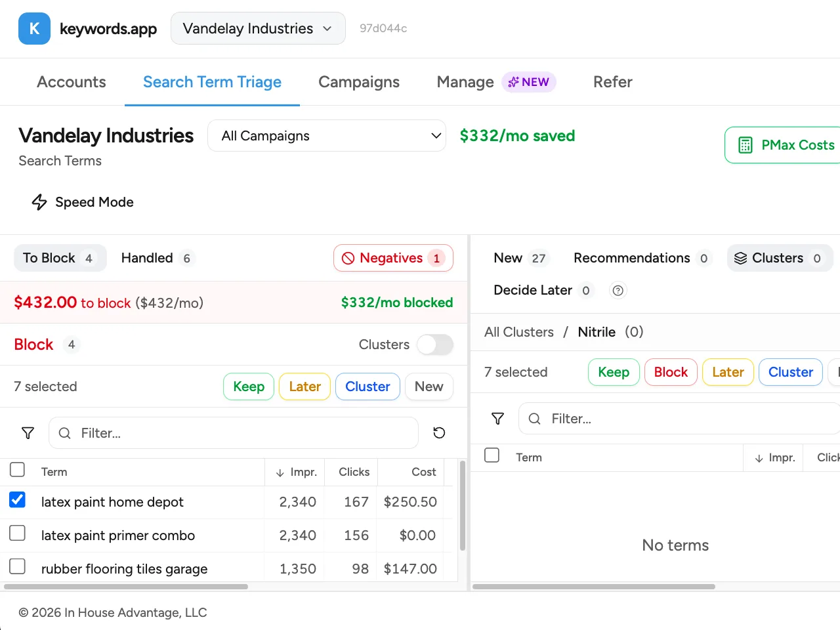This screenshot has width=840, height=630.
Task: Switch to the Handled tab
Action: (157, 258)
